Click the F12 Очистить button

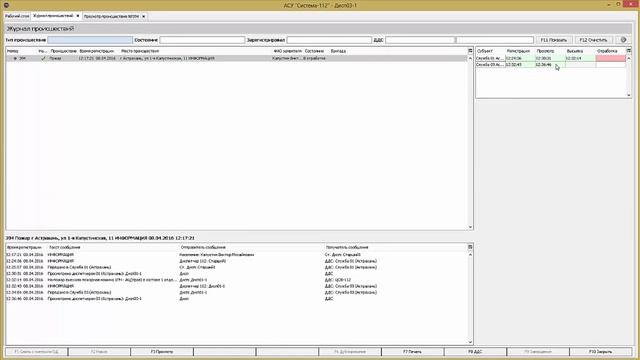tap(593, 40)
